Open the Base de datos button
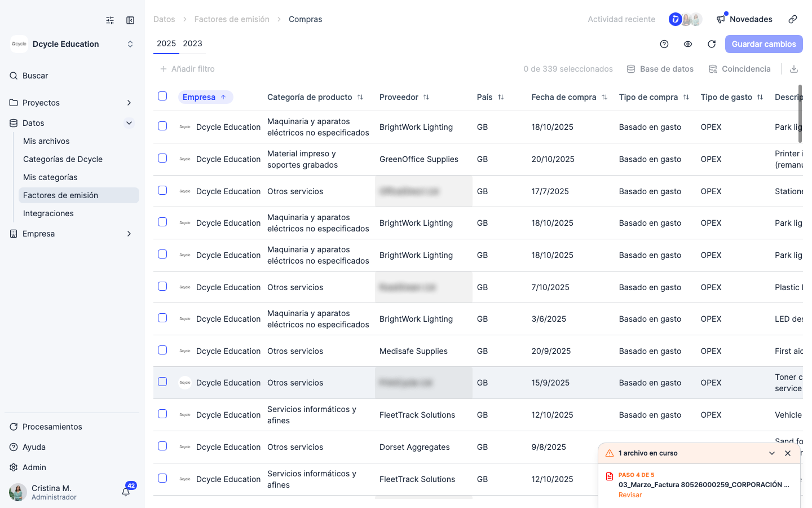Image resolution: width=812 pixels, height=508 pixels. point(660,69)
